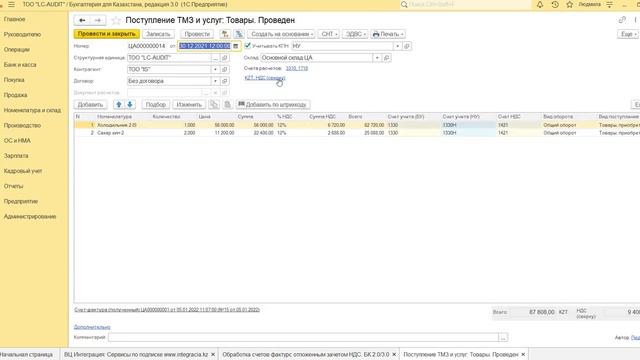Open the НУ field dropdown arrow
This screenshot has width=640, height=360.
point(398,46)
